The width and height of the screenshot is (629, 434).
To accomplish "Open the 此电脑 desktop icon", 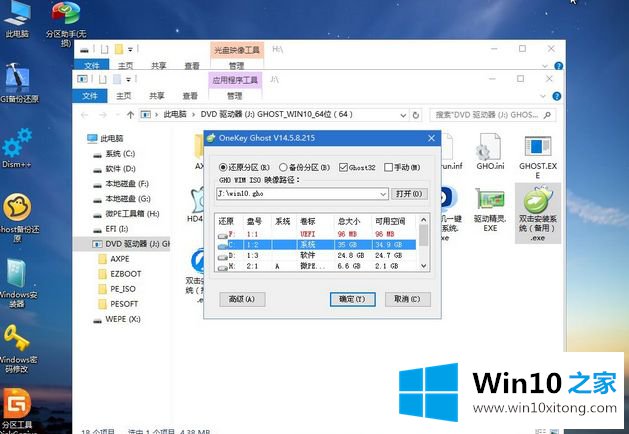I will click(17, 20).
